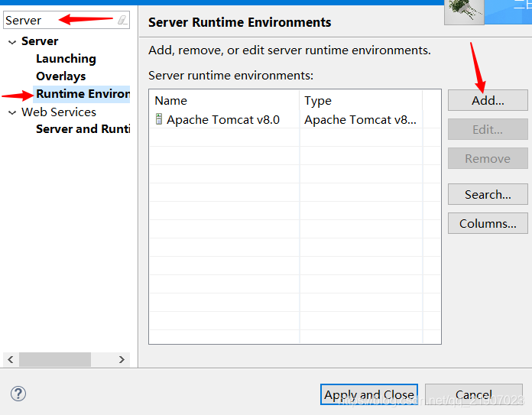Open the Launching preferences page
532x415 pixels.
[66, 59]
